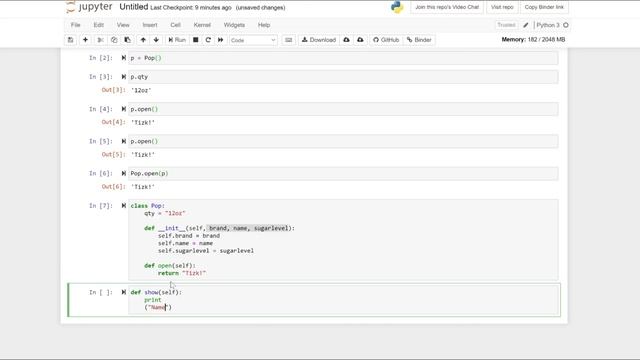Click the Binder button

pyautogui.click(x=419, y=40)
